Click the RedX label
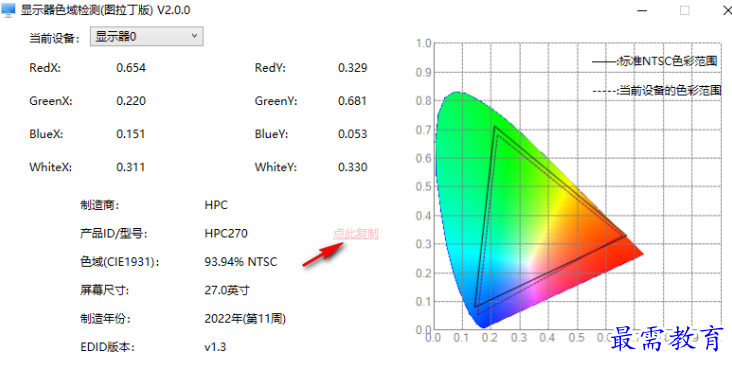The width and height of the screenshot is (732, 370). coord(45,68)
